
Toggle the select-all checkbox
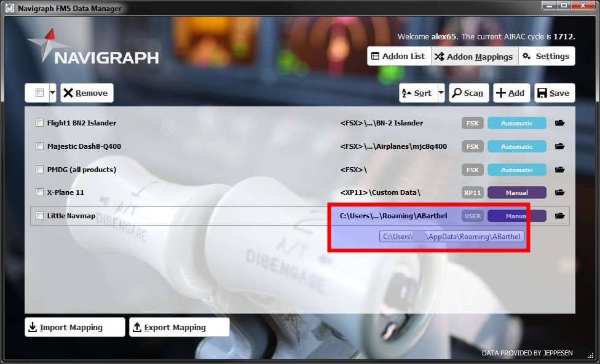[39, 93]
